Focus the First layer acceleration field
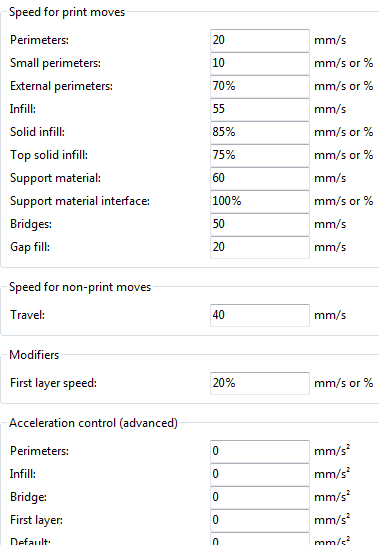This screenshot has width=379, height=545. point(260,520)
